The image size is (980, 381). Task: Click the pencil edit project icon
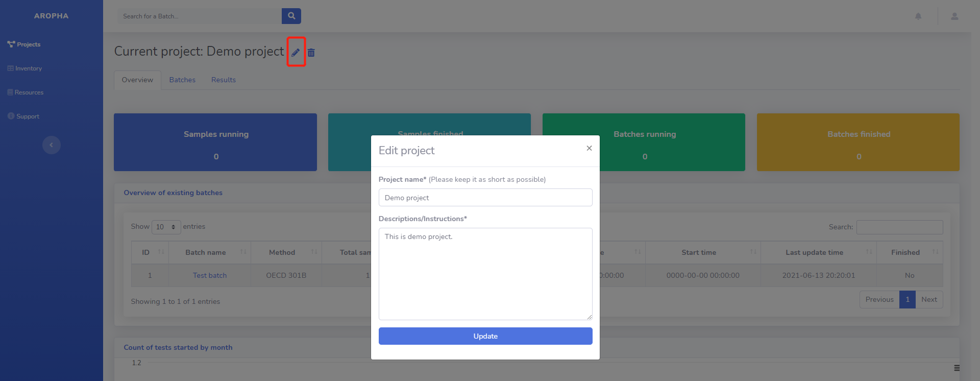click(x=296, y=52)
